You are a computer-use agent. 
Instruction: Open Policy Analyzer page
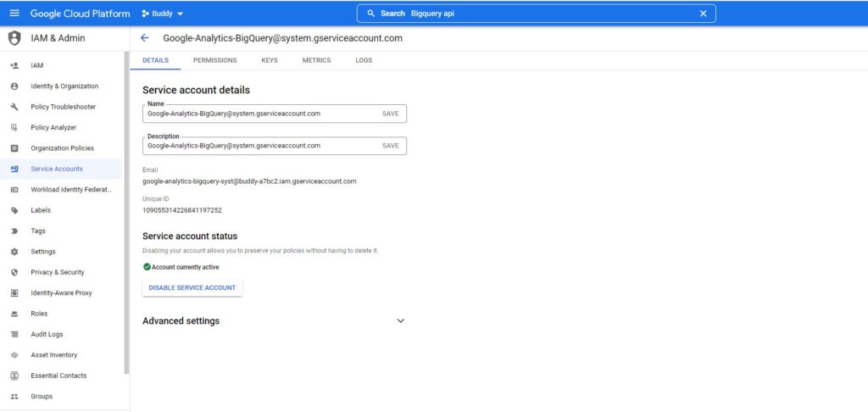[53, 127]
